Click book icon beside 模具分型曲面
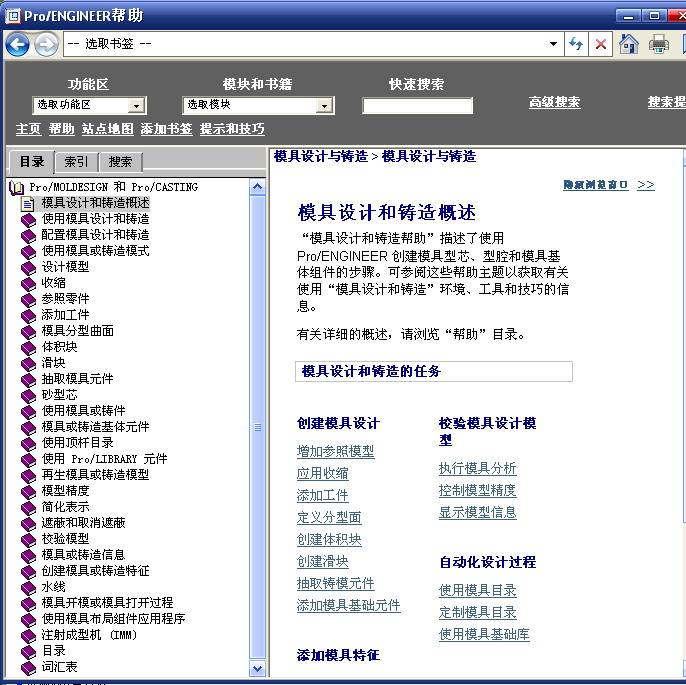The width and height of the screenshot is (686, 685). coord(28,332)
